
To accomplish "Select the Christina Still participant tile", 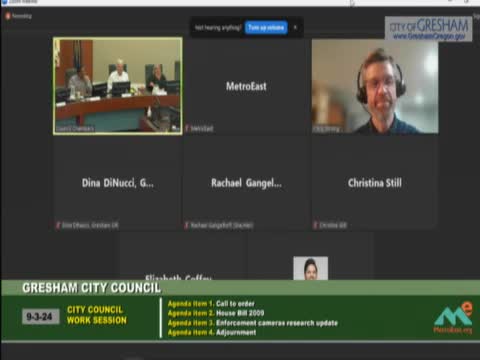I will pyautogui.click(x=375, y=183).
